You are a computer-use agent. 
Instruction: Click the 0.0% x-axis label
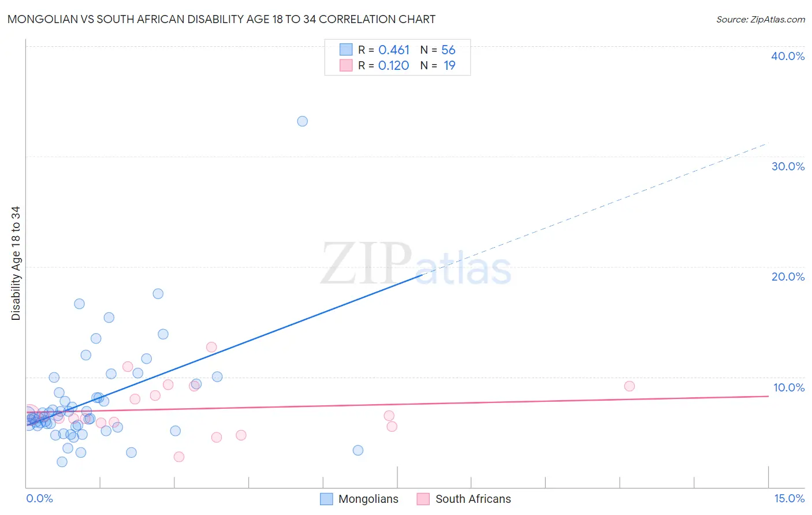point(39,498)
